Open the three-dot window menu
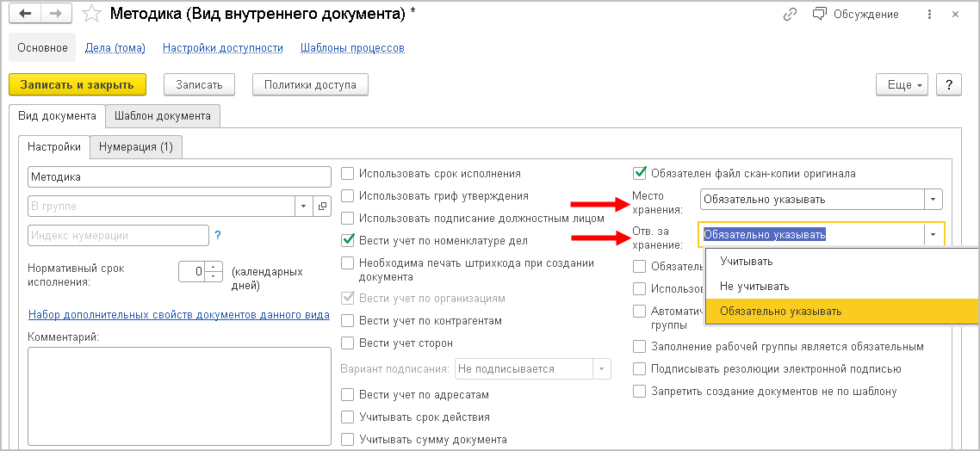This screenshot has width=980, height=451. 929,15
